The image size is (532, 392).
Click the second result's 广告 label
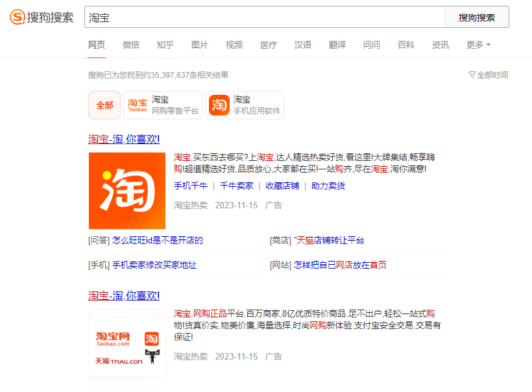(x=274, y=356)
